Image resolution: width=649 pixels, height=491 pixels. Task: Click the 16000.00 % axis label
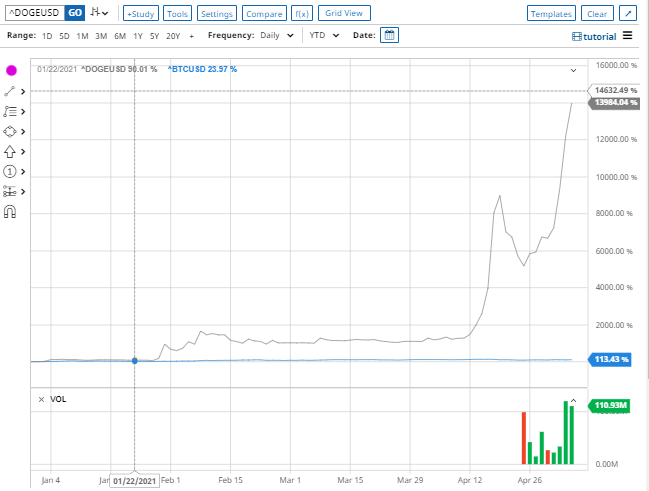(x=616, y=65)
